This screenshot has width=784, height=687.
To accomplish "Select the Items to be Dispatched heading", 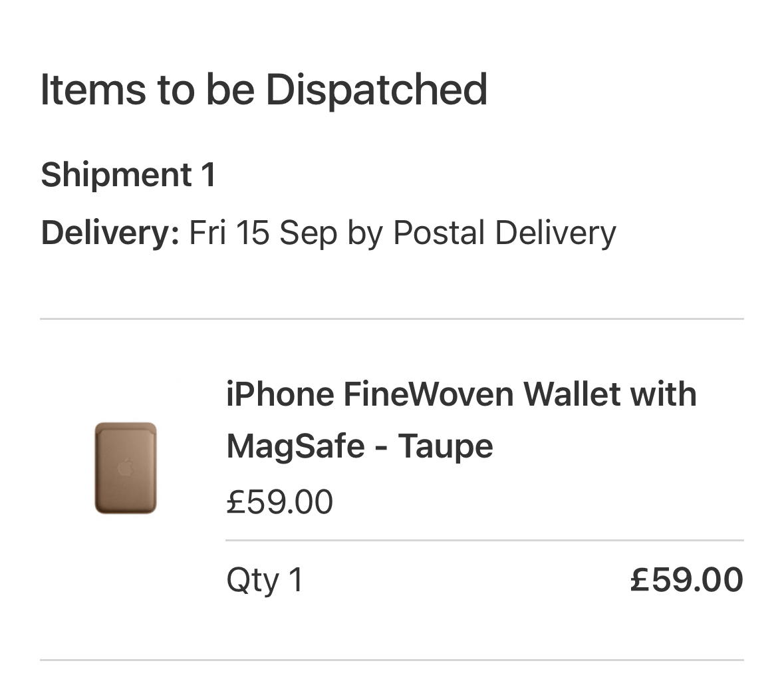I will [263, 90].
